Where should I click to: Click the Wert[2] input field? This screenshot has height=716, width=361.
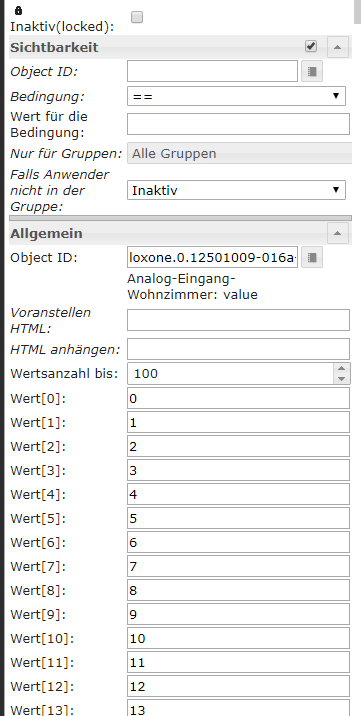(x=238, y=446)
